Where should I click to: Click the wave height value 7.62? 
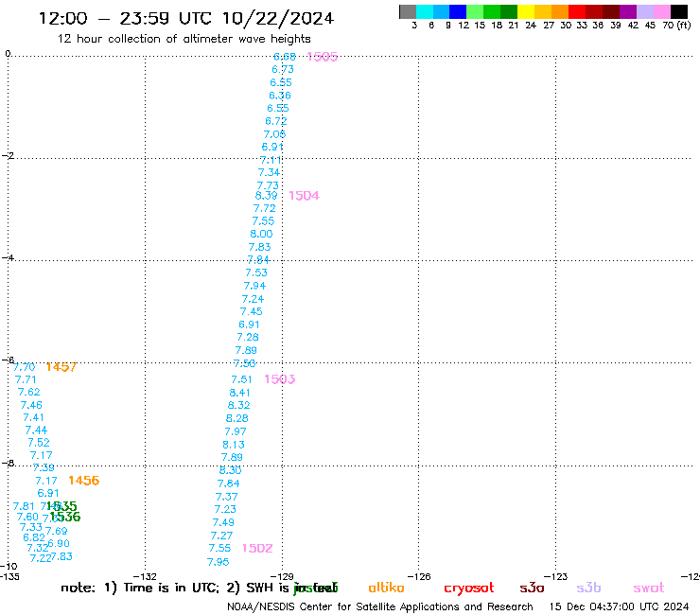click(28, 392)
